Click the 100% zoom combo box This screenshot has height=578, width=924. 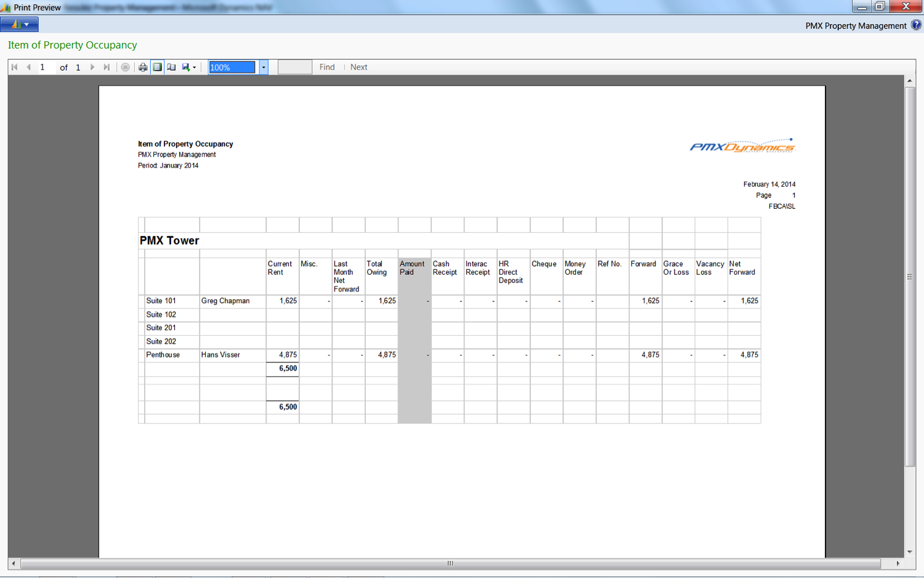tap(232, 67)
